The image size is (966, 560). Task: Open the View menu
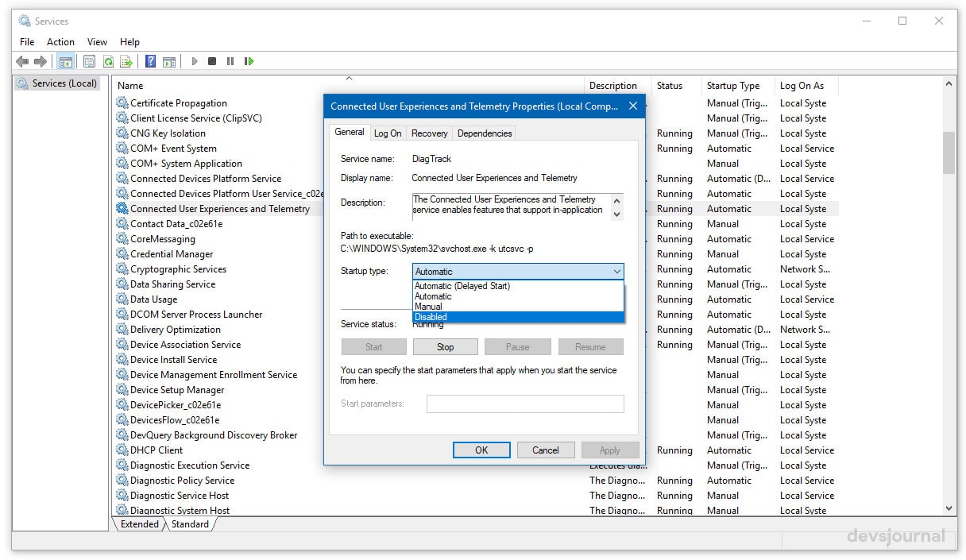pyautogui.click(x=97, y=42)
